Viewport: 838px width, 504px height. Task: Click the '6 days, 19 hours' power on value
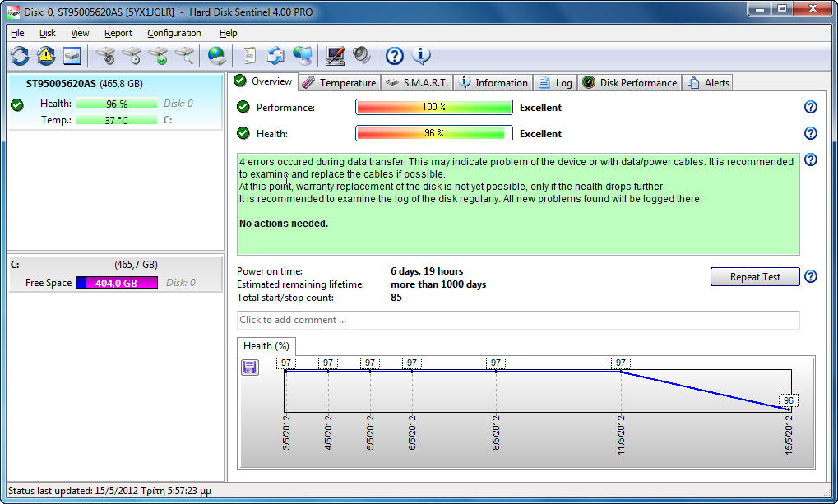click(x=427, y=271)
